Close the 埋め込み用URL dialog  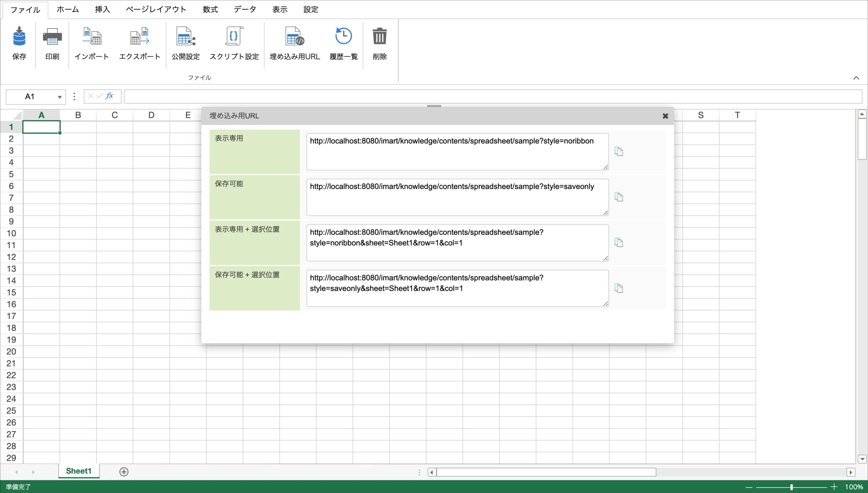coord(665,116)
